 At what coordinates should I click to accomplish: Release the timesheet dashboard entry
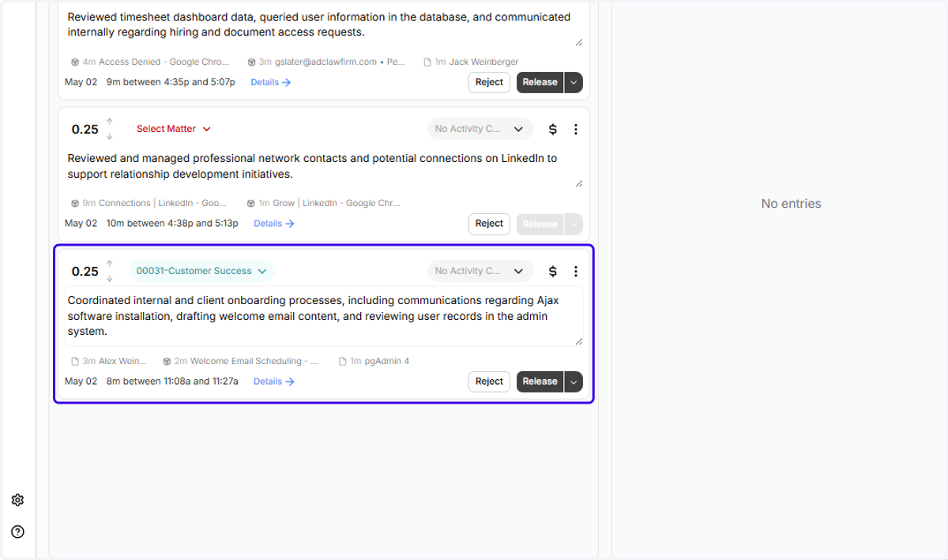[540, 82]
